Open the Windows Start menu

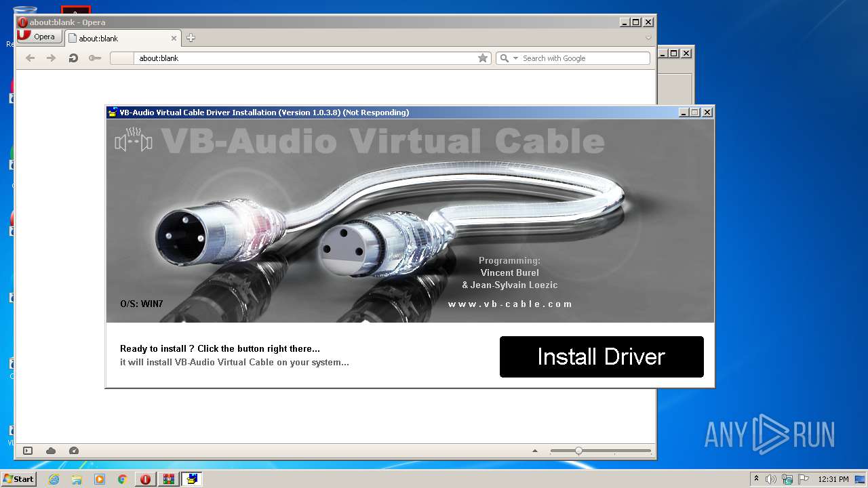pyautogui.click(x=18, y=479)
